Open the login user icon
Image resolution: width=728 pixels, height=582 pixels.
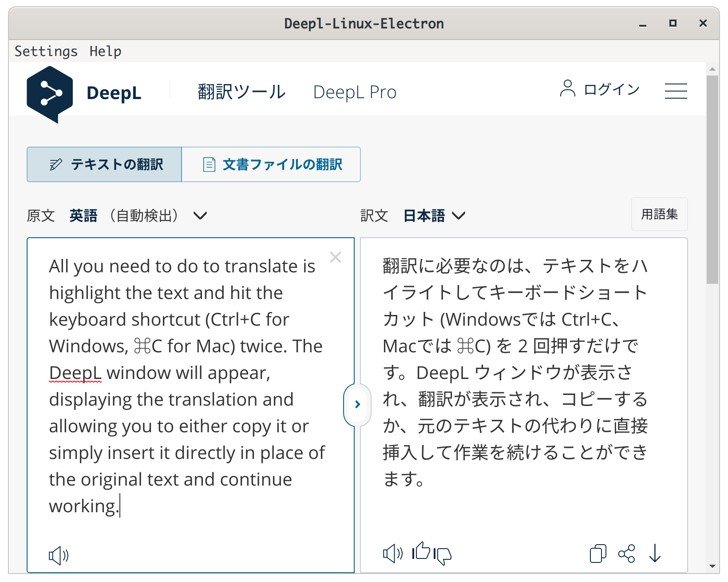tap(567, 88)
